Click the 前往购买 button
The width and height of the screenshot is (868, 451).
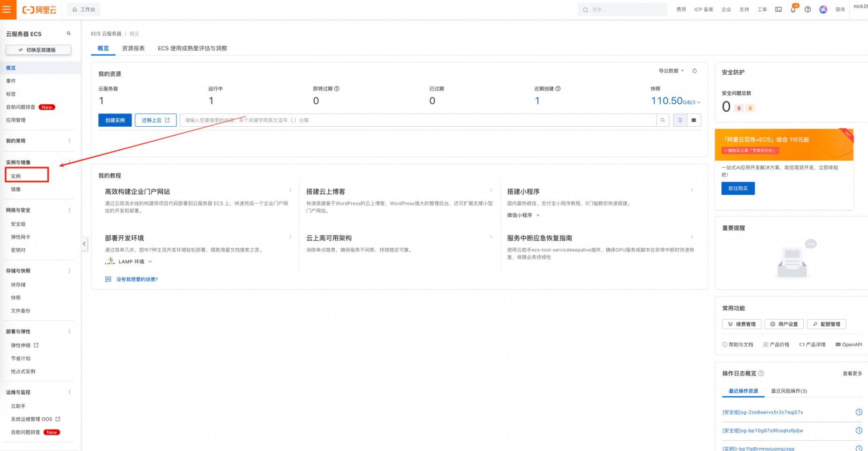click(x=738, y=189)
